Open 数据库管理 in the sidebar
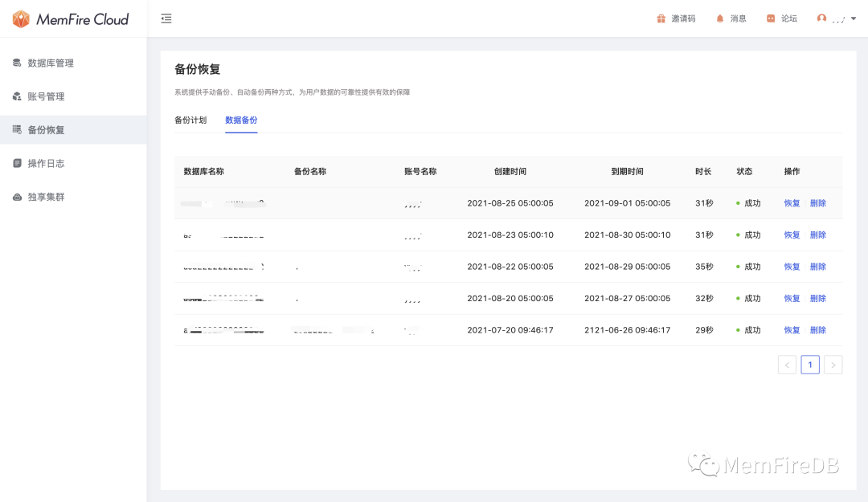This screenshot has height=502, width=868. [x=73, y=63]
